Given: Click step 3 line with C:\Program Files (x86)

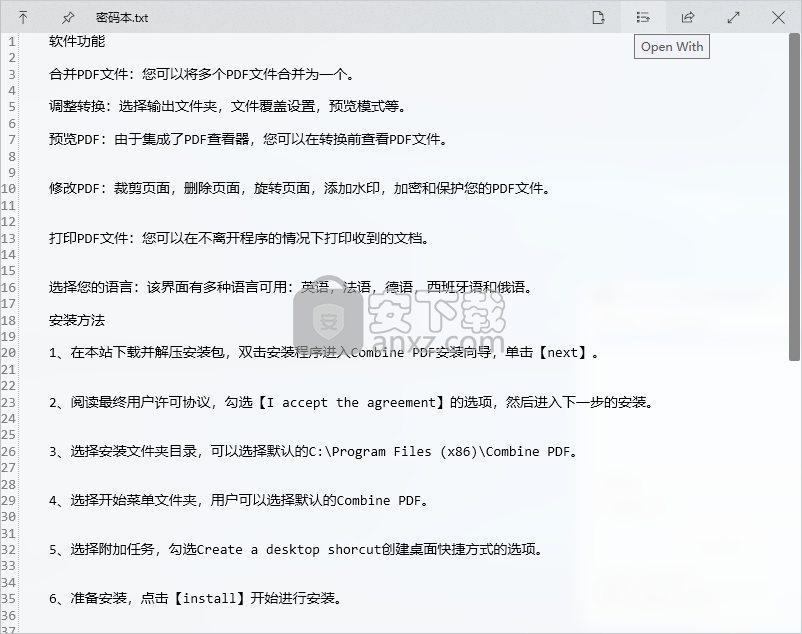Looking at the screenshot, I should point(313,451).
